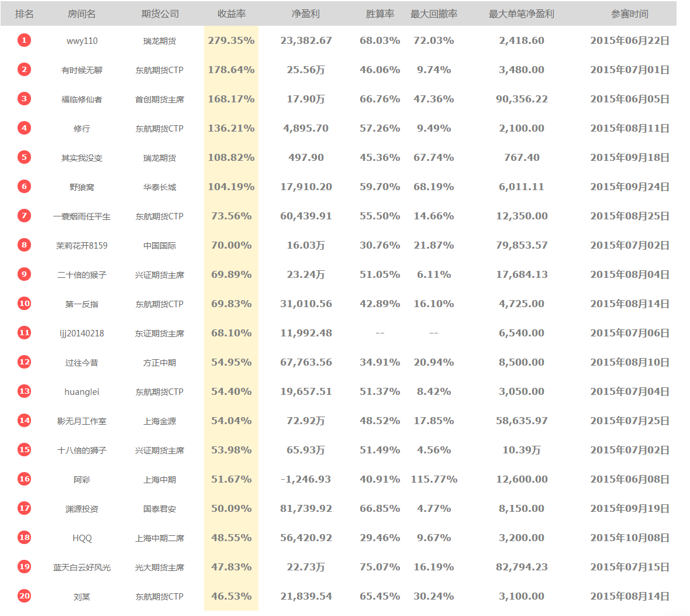
Task: Open room 野狼窝
Action: click(82, 187)
